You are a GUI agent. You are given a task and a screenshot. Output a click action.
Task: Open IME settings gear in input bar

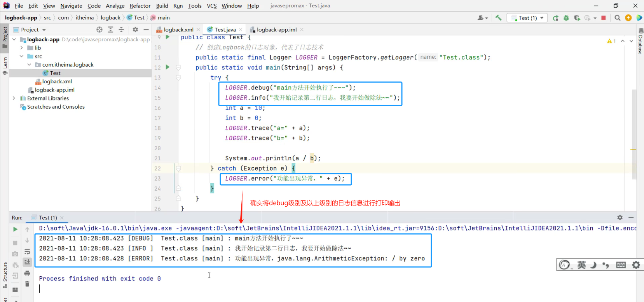636,265
